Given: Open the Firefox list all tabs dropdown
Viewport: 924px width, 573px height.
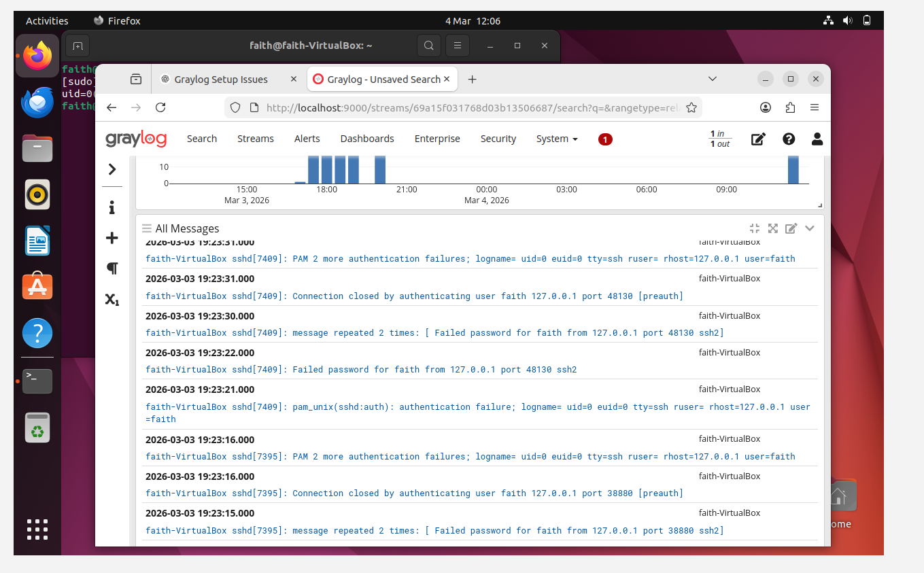Looking at the screenshot, I should [713, 79].
